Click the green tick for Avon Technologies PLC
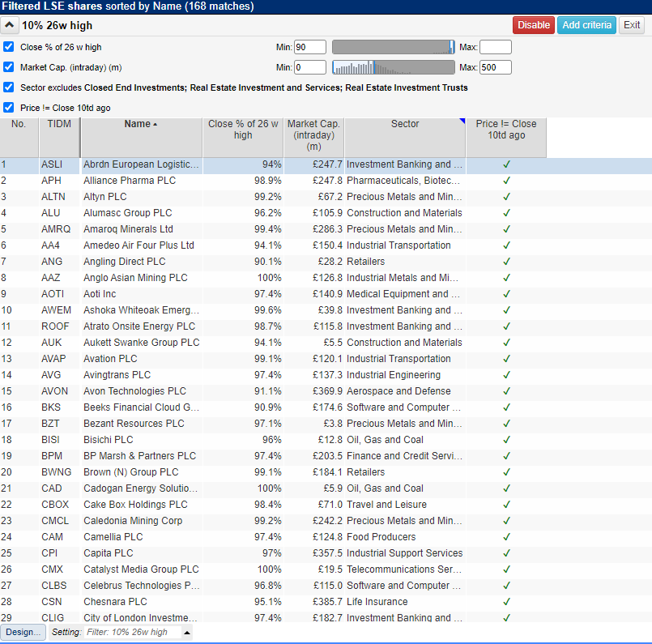The width and height of the screenshot is (652, 644). tap(506, 391)
